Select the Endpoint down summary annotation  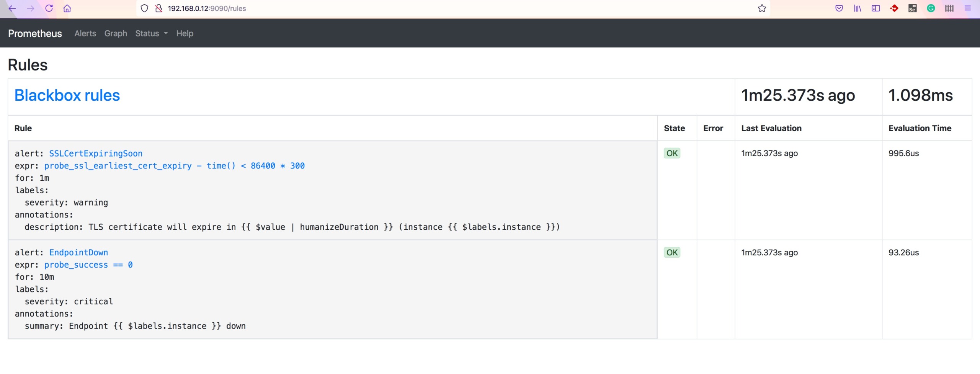tap(135, 326)
